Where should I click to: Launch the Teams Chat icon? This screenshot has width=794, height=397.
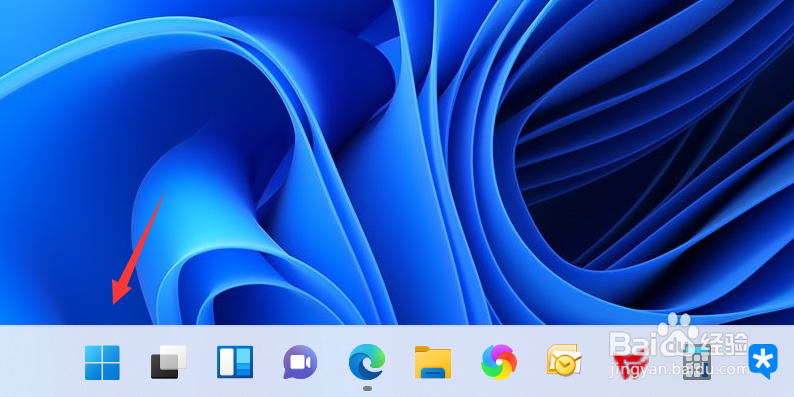[x=300, y=362]
